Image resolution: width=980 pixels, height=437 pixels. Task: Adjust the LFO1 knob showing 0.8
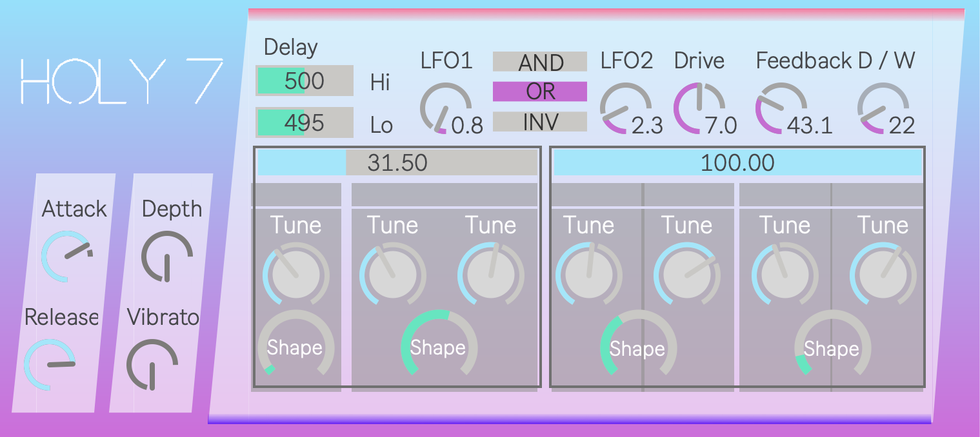click(x=446, y=108)
